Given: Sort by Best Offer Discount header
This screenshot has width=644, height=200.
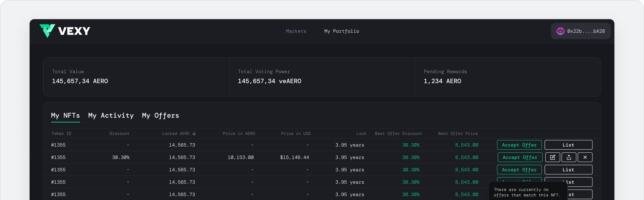Looking at the screenshot, I should tap(398, 133).
